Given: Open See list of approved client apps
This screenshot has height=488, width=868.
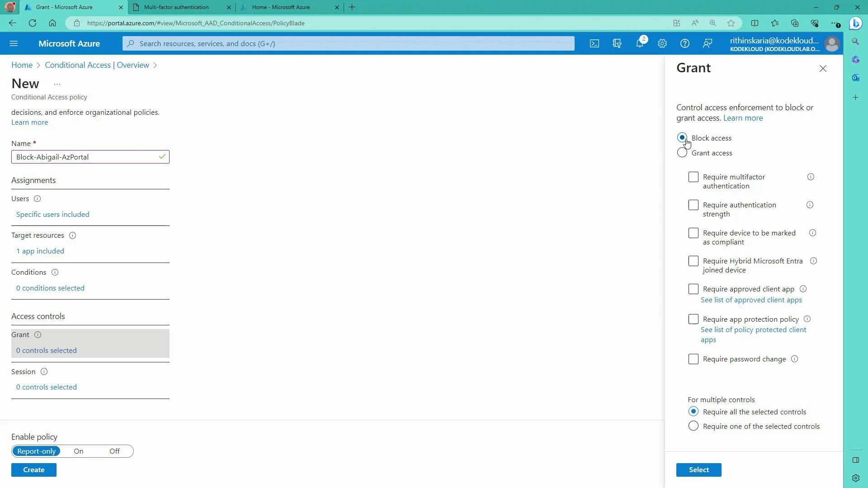Looking at the screenshot, I should coord(751,300).
